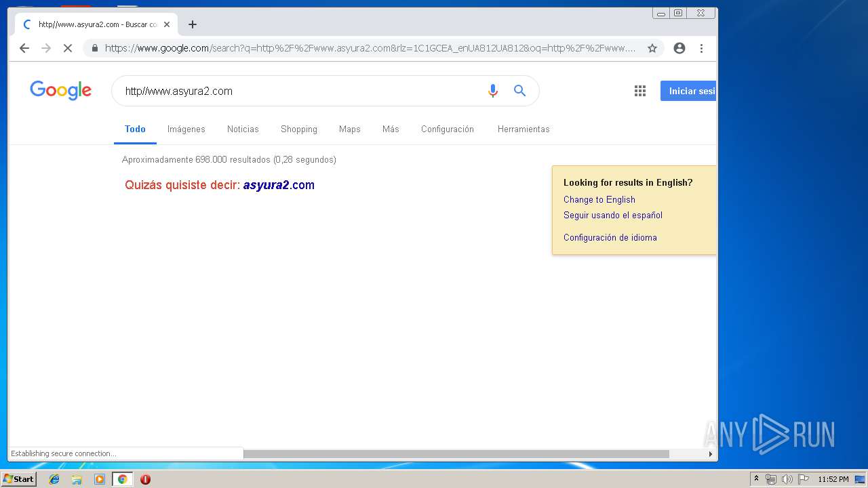The image size is (868, 488).
Task: Switch to the Noticias tab
Action: [x=243, y=129]
